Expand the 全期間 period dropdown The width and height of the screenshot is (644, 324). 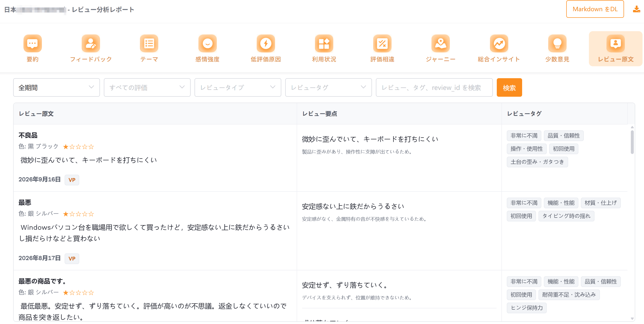pyautogui.click(x=57, y=87)
